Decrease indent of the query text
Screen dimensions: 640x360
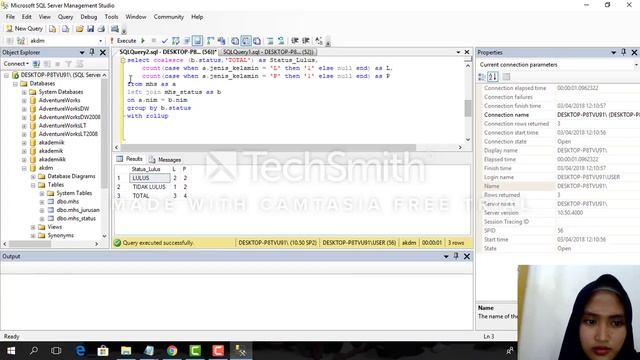pos(295,41)
